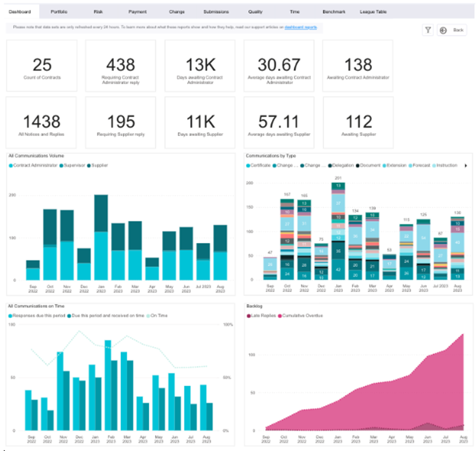Click the Back arrow circle icon
The height and width of the screenshot is (451, 476).
click(443, 30)
